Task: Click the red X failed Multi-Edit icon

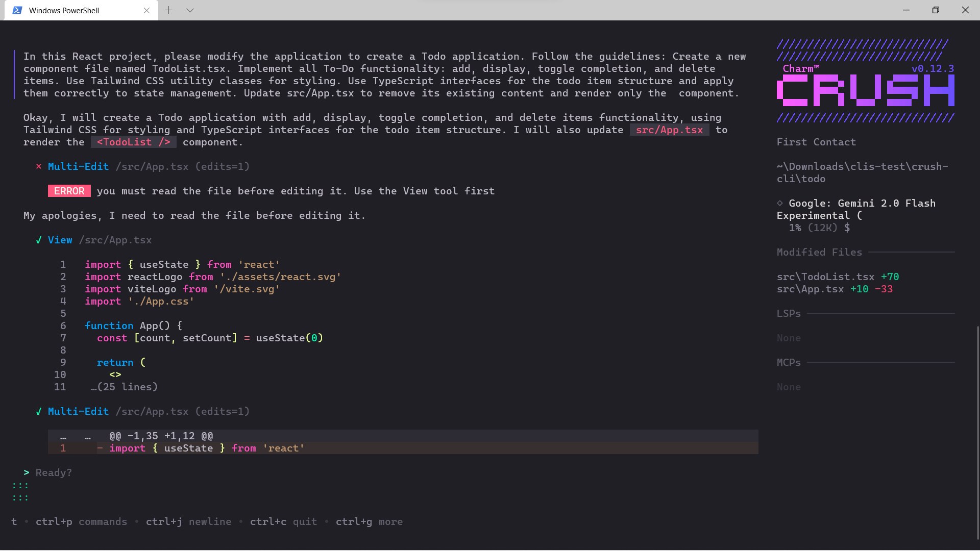Action: point(38,166)
